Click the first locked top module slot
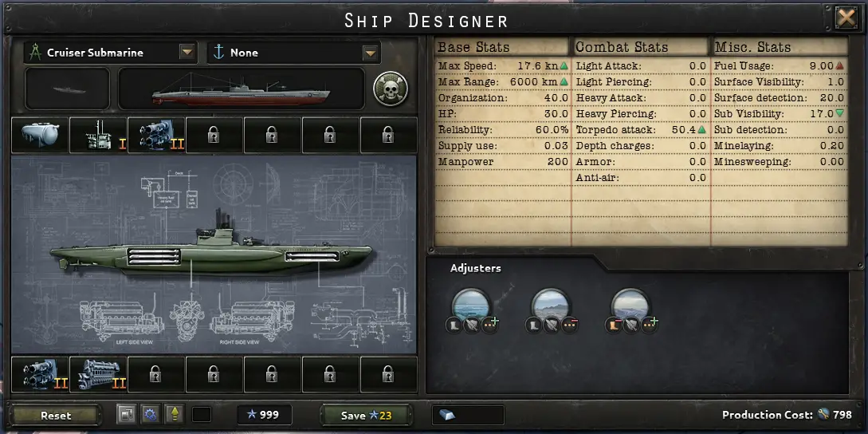Screen dimensions: 868x434 pos(214,136)
